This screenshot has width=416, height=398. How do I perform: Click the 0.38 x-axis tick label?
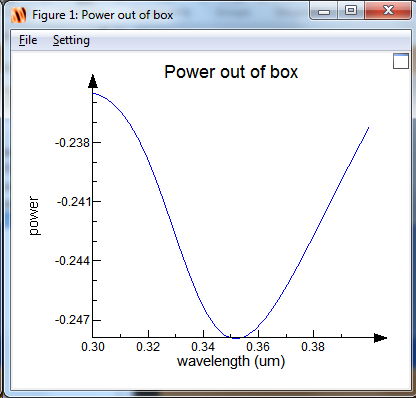313,347
